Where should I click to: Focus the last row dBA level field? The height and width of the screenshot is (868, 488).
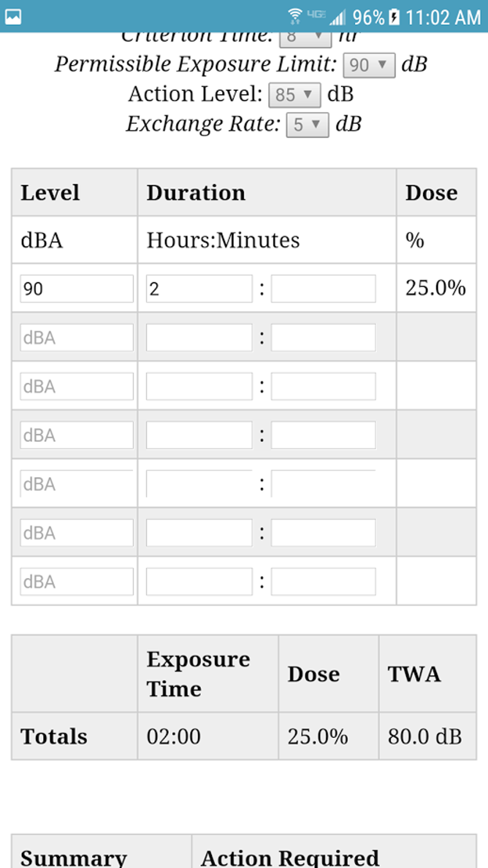click(77, 581)
